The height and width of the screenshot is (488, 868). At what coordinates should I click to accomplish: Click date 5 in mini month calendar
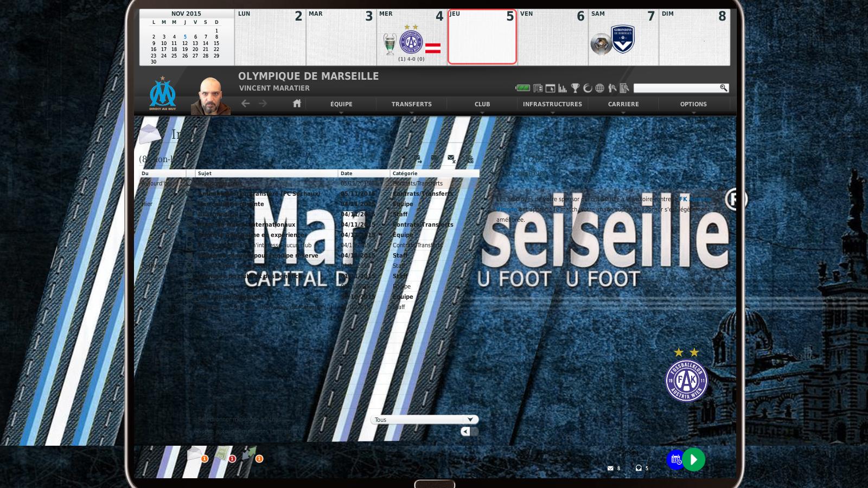pos(185,37)
